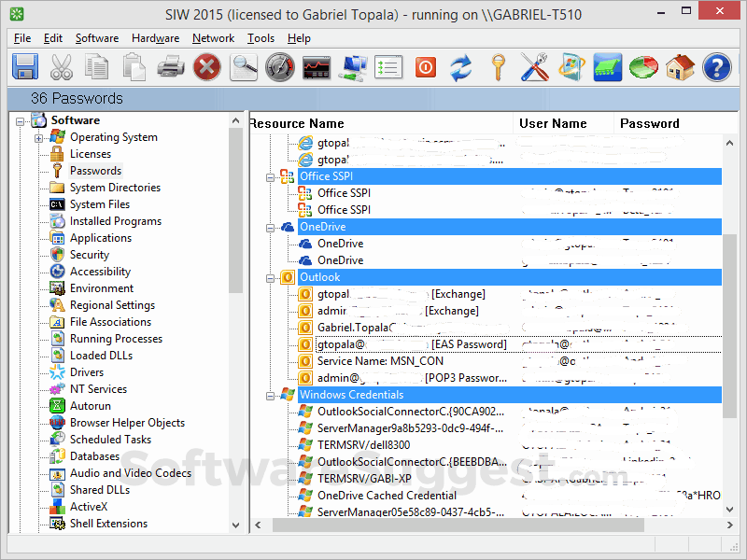Open the Software menu
This screenshot has height=560, width=747.
tap(97, 38)
